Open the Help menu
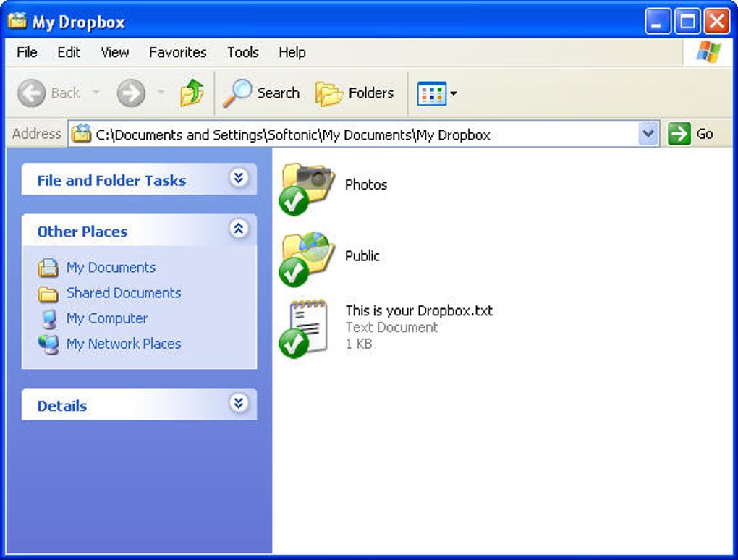Screen dimensions: 738x560 (x=292, y=52)
